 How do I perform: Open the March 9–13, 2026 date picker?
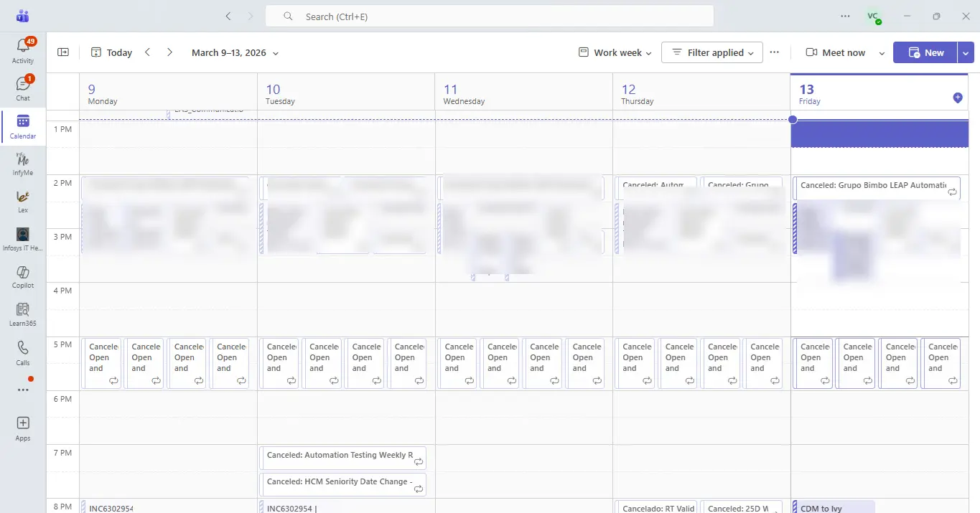point(234,52)
